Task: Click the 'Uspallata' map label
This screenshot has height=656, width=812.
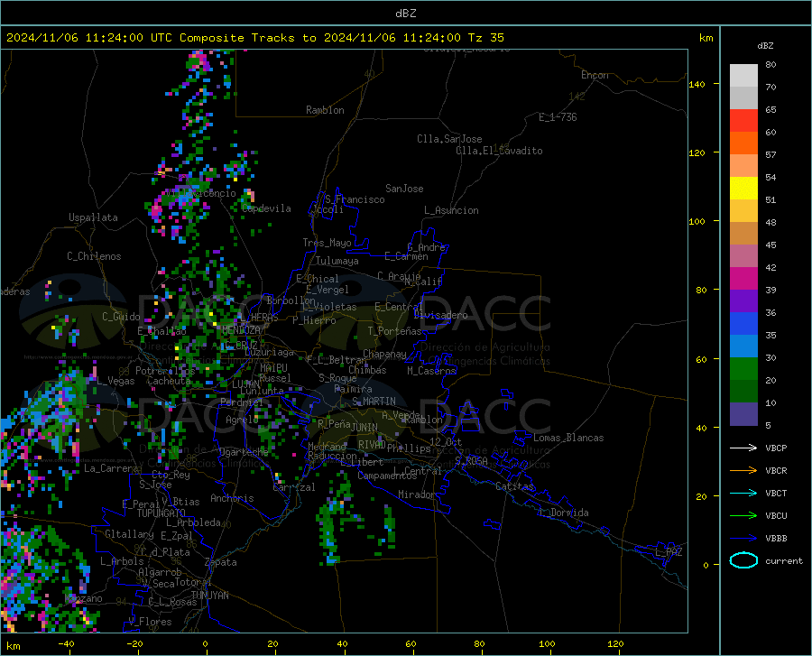Action: click(x=93, y=217)
